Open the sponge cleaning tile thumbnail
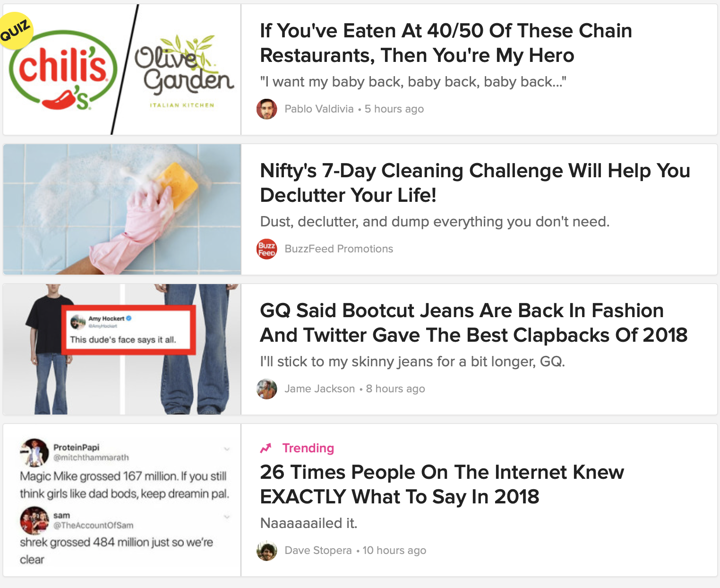This screenshot has height=588, width=720. [x=122, y=209]
